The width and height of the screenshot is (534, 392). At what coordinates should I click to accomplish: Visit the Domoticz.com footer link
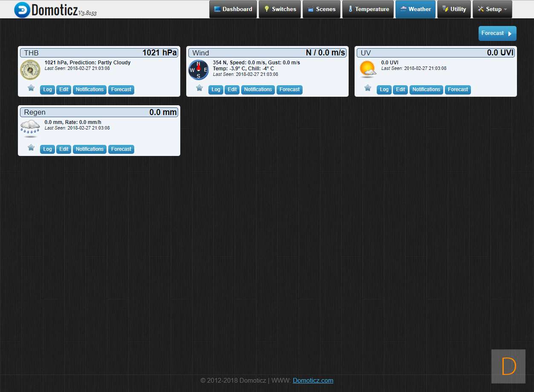tap(313, 380)
